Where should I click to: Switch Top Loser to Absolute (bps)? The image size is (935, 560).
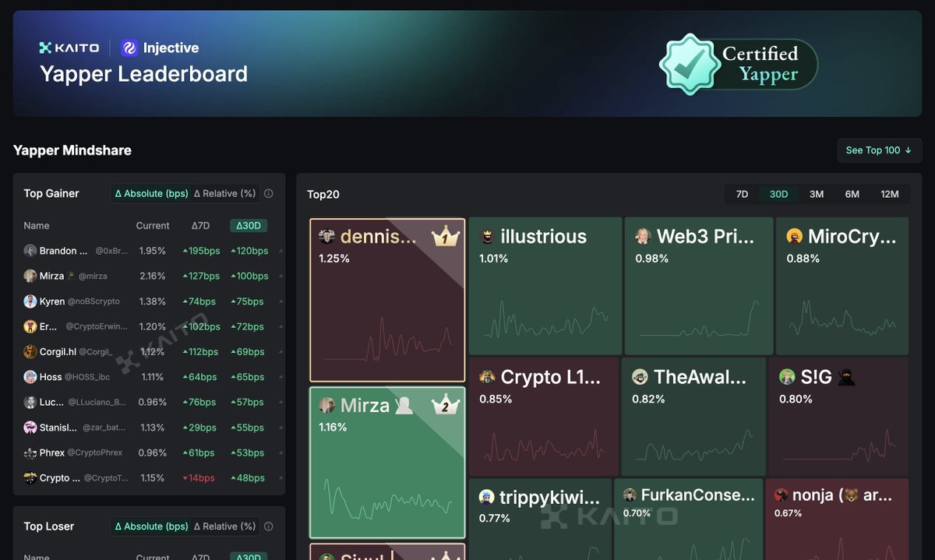click(x=151, y=527)
